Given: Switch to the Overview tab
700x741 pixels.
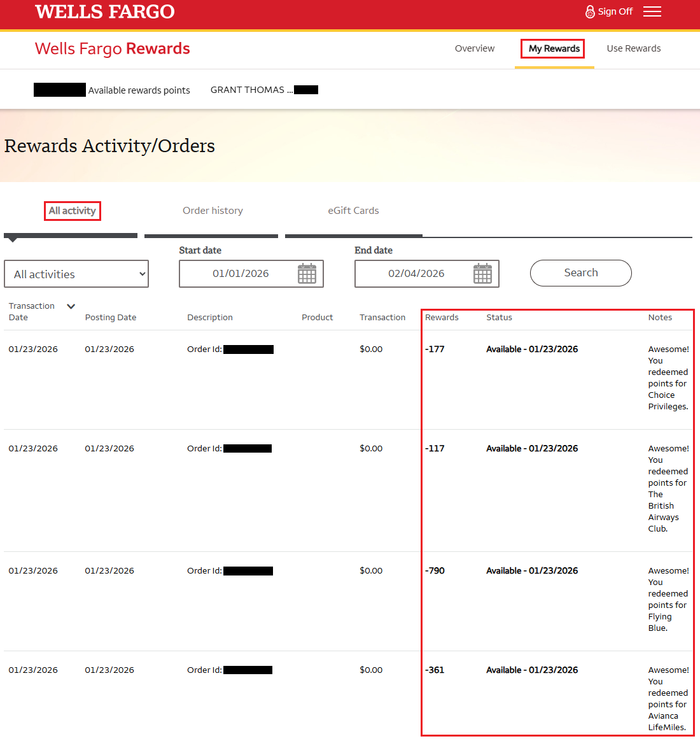Looking at the screenshot, I should pyautogui.click(x=474, y=48).
